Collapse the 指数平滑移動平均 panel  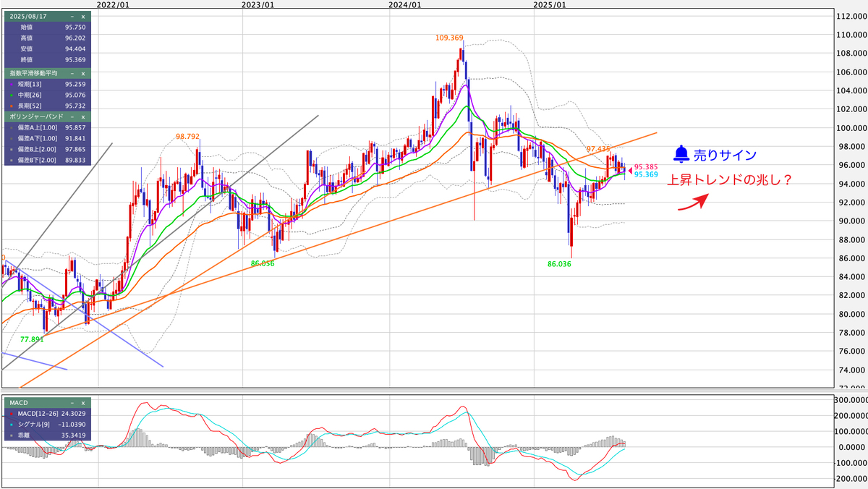[72, 74]
